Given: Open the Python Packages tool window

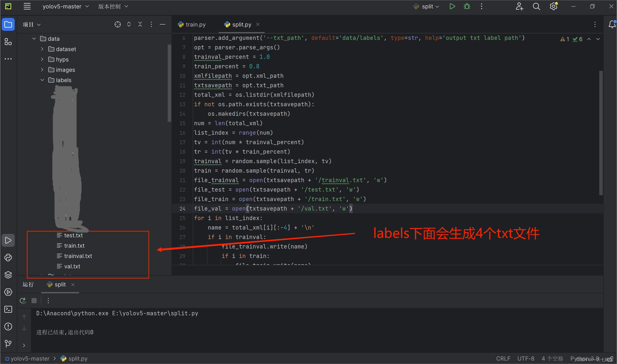Looking at the screenshot, I should pyautogui.click(x=8, y=275).
